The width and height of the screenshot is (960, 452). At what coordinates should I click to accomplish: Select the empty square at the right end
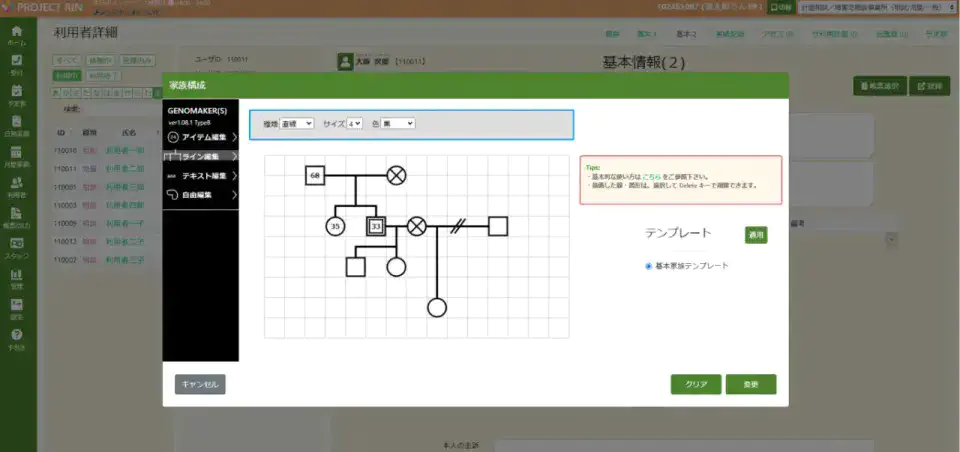(498, 227)
